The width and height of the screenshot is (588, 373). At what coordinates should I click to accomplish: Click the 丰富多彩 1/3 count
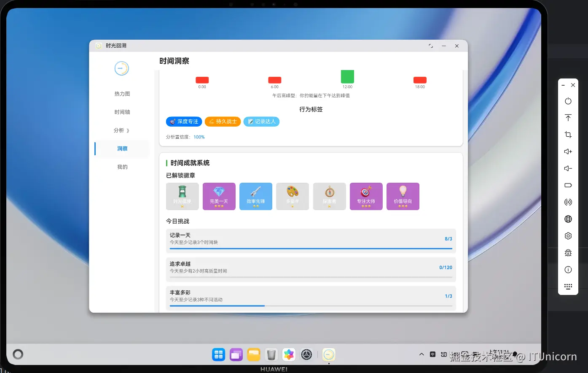448,296
